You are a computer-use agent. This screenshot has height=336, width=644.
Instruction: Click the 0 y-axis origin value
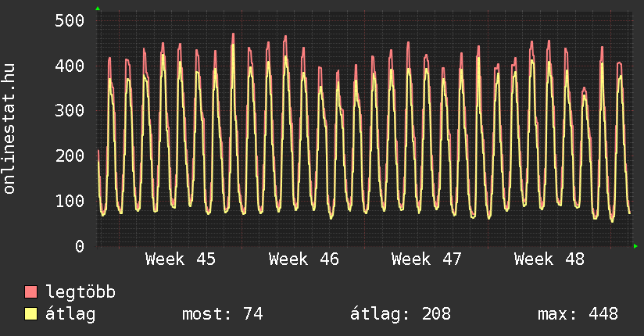pyautogui.click(x=80, y=246)
